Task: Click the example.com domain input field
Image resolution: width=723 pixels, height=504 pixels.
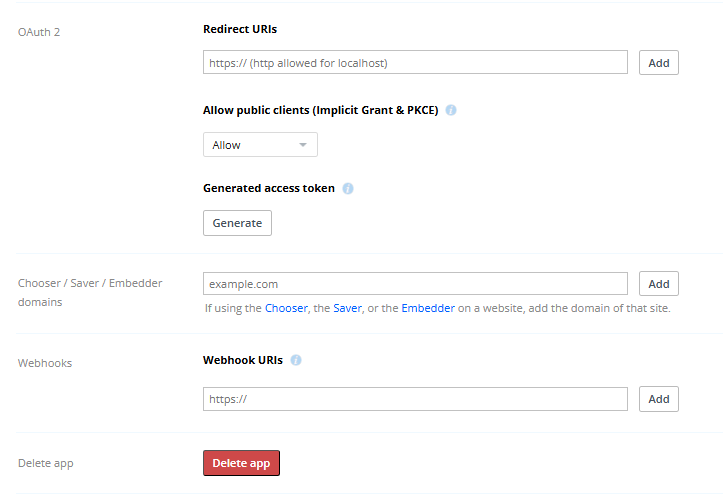Action: (x=415, y=284)
